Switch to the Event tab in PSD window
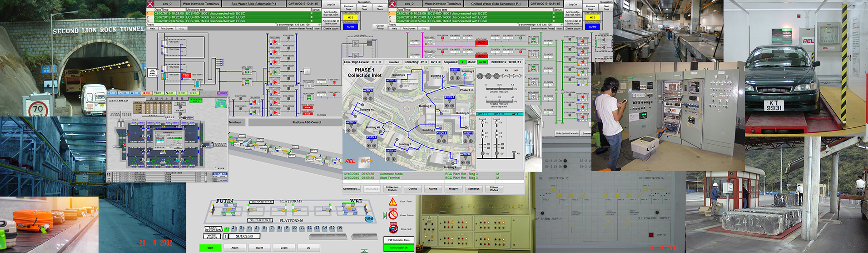868x253 pixels. tap(259, 248)
